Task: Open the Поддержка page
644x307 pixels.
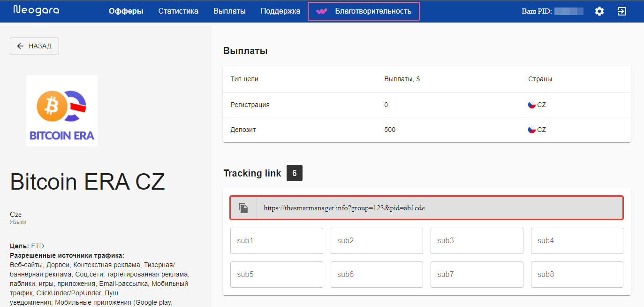Action: (280, 11)
